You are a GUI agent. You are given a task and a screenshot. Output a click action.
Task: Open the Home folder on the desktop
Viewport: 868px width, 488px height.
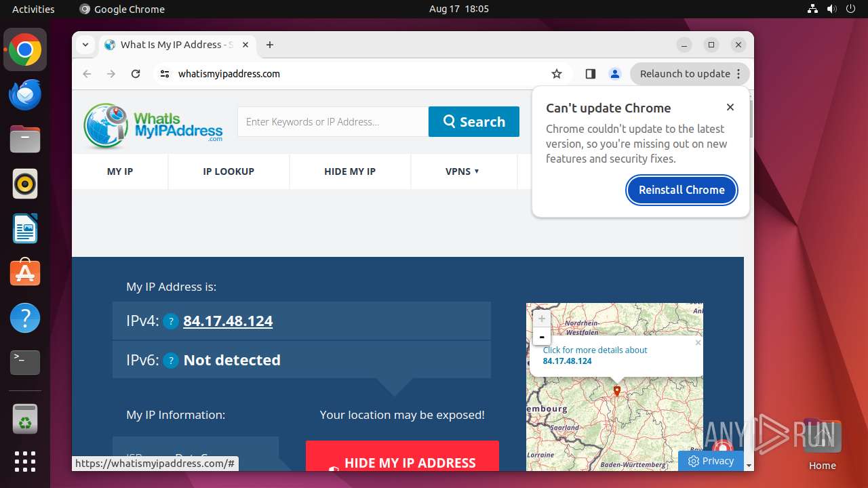[x=822, y=444]
